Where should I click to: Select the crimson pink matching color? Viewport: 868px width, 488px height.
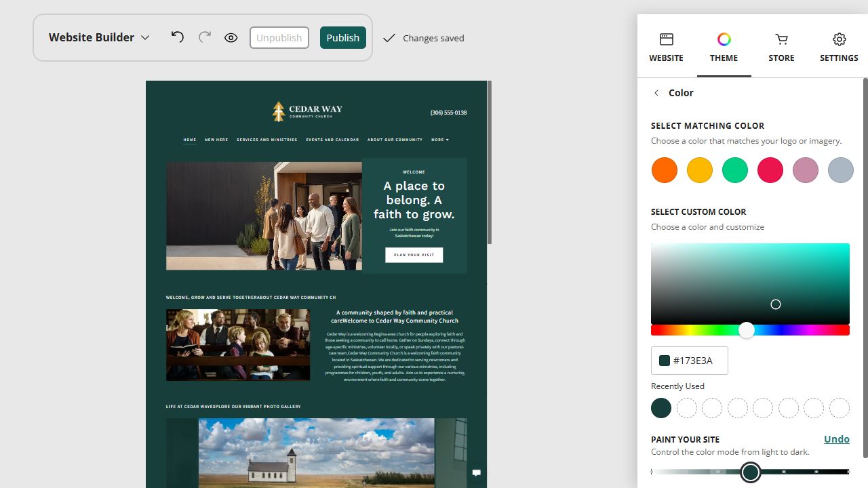770,170
